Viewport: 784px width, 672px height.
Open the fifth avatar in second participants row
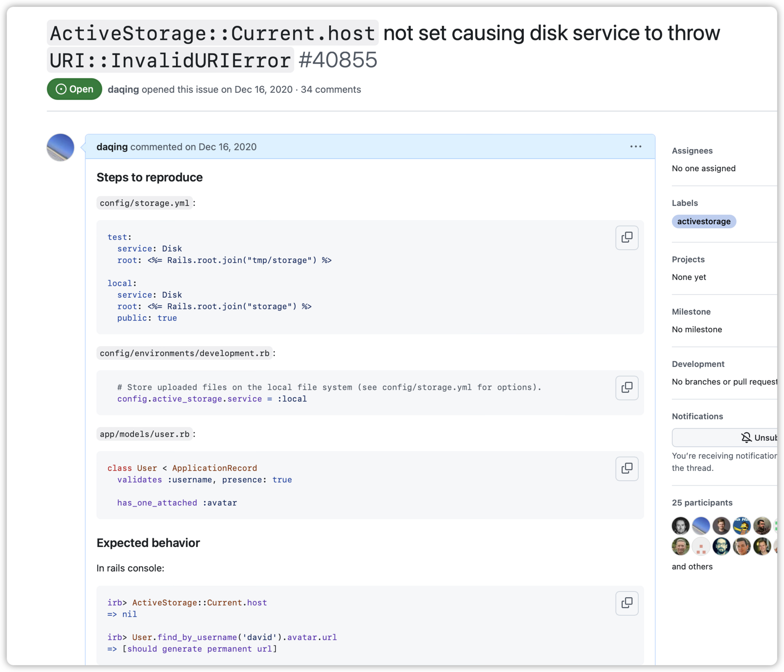(x=762, y=546)
